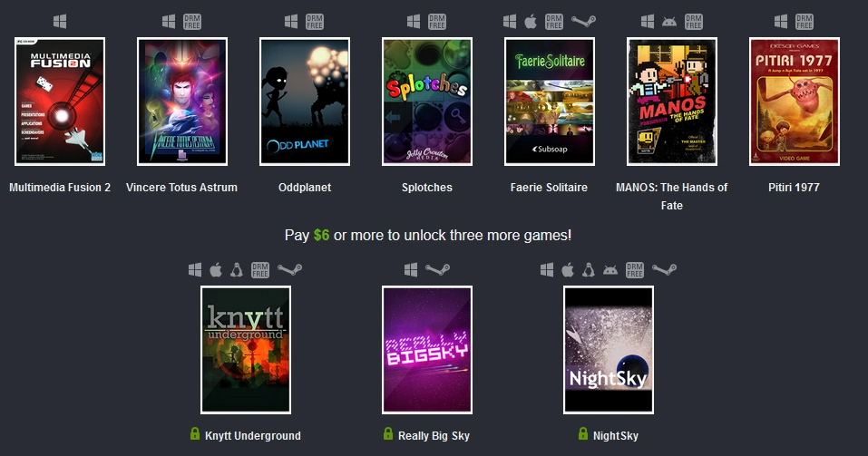Open the Multimedia Fusion 2 cover art
Screen dimensions: 868x456
coord(60,102)
